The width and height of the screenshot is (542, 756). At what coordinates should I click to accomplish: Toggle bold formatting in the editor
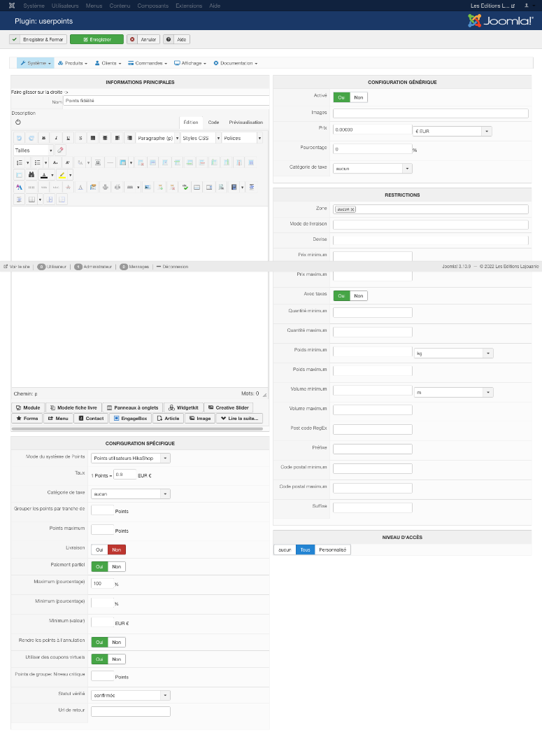coord(44,138)
